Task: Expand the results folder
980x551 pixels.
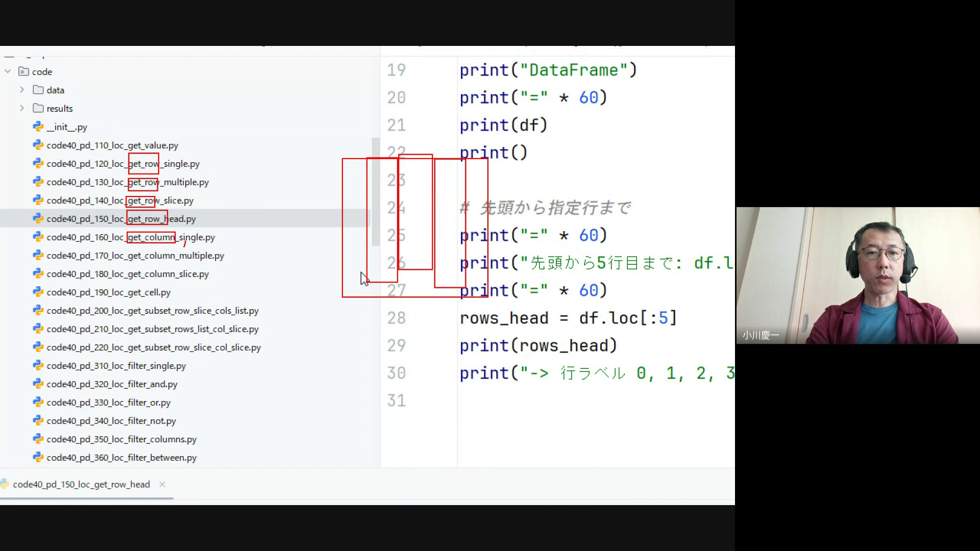Action: (22, 108)
